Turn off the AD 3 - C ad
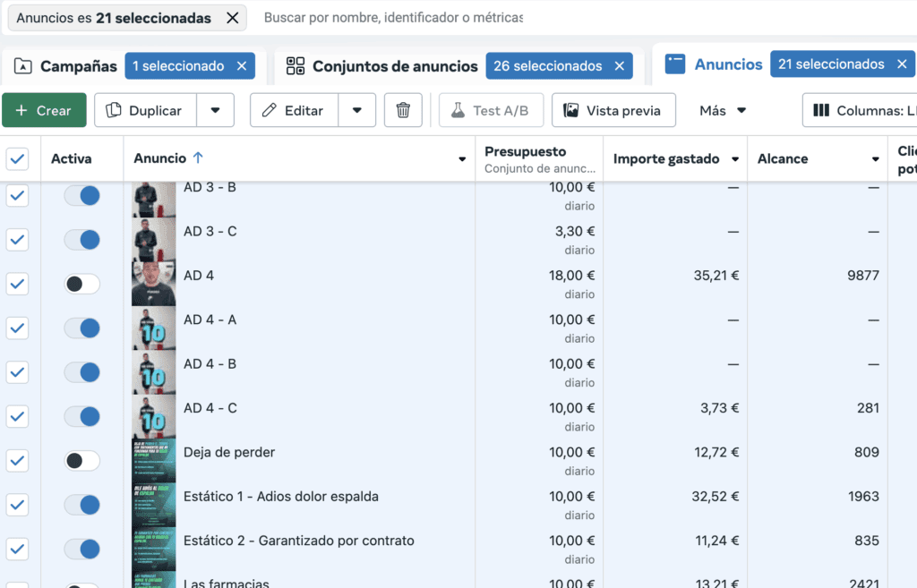The height and width of the screenshot is (588, 917). coord(81,240)
